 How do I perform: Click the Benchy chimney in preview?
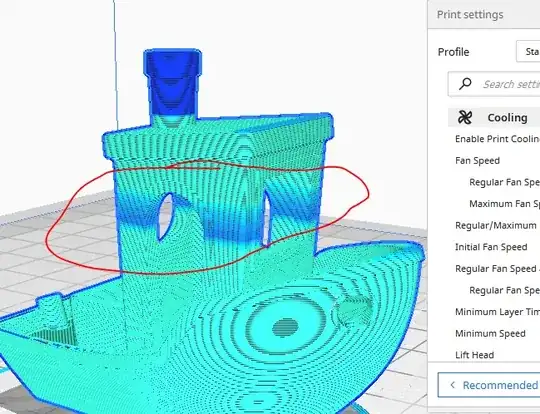173,83
